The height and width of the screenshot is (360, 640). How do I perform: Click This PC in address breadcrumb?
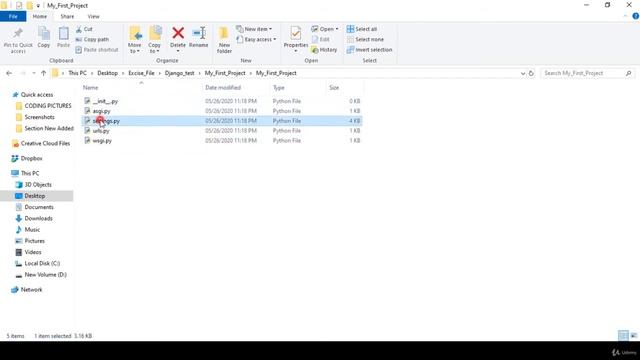tap(77, 73)
